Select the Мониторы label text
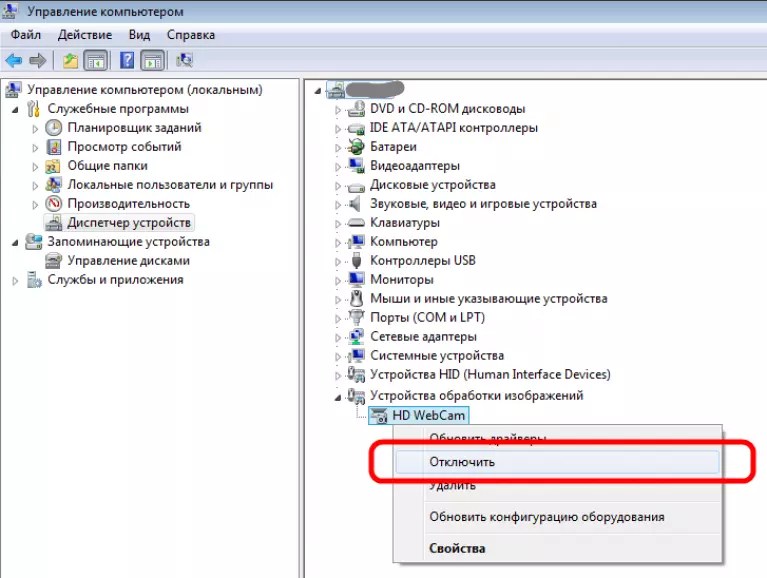This screenshot has height=578, width=767. (x=402, y=280)
